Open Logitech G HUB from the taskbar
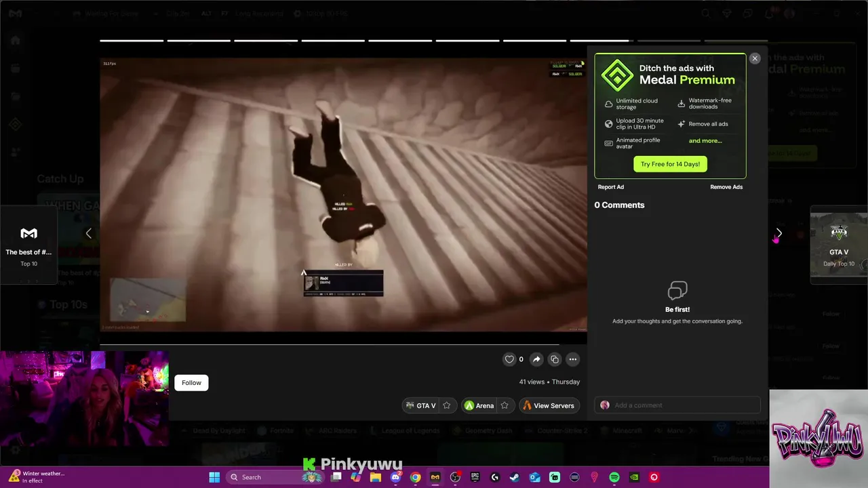The image size is (868, 488). [x=495, y=477]
